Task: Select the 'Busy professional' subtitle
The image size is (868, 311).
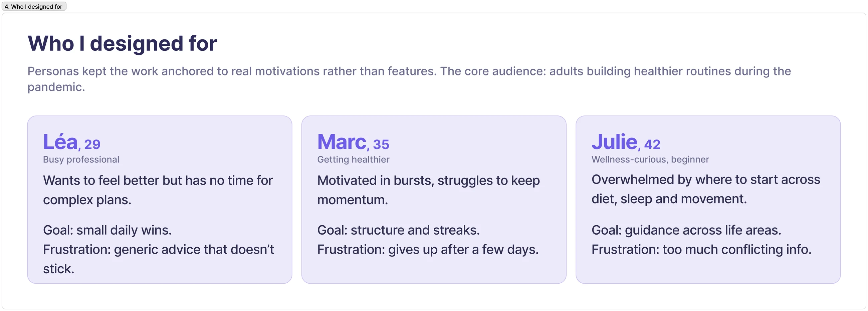Action: point(81,160)
